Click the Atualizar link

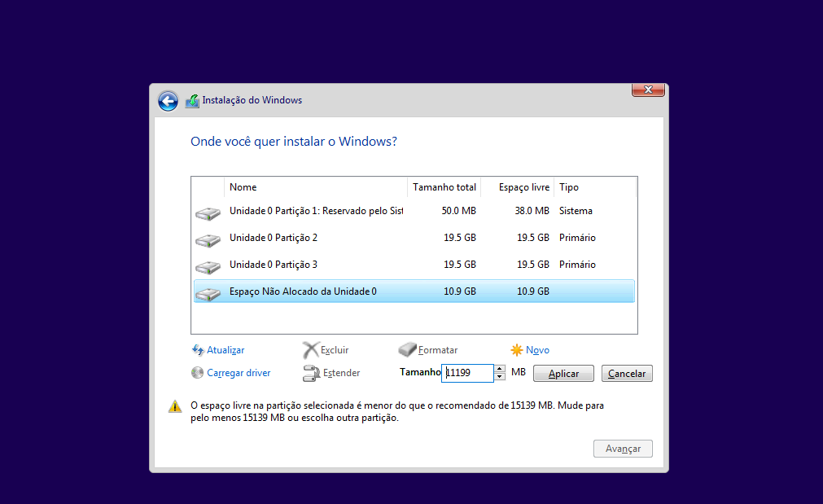[225, 350]
